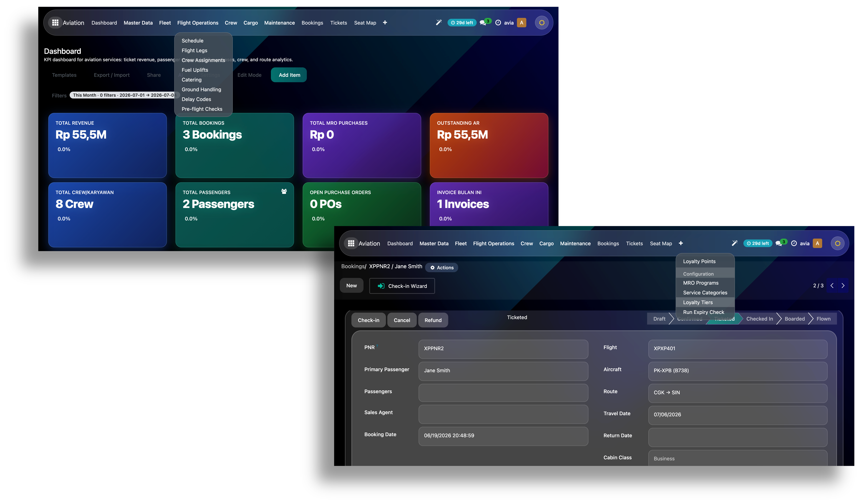This screenshot has width=861, height=504.
Task: Select Ground Handling menu entry
Action: 201,90
